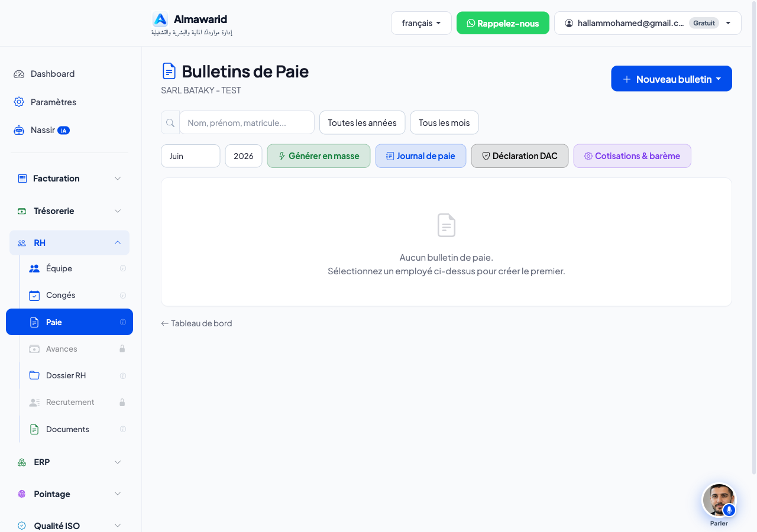Click the lock icon beside Avances

click(122, 349)
